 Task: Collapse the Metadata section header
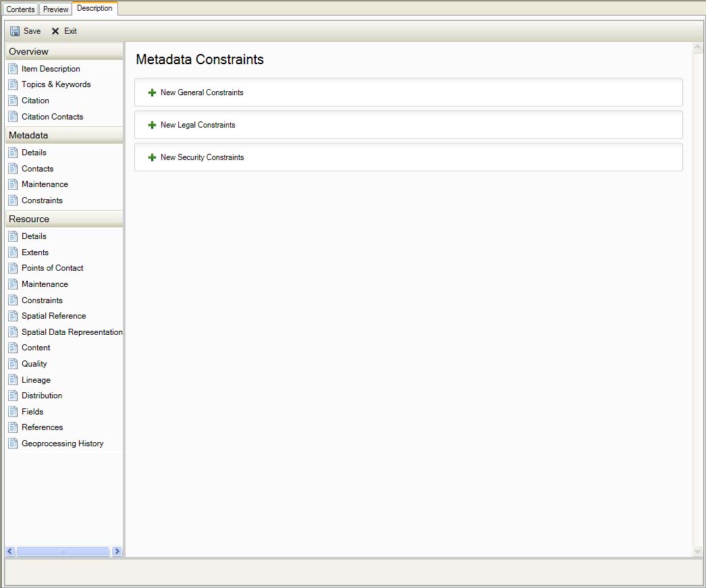click(63, 135)
